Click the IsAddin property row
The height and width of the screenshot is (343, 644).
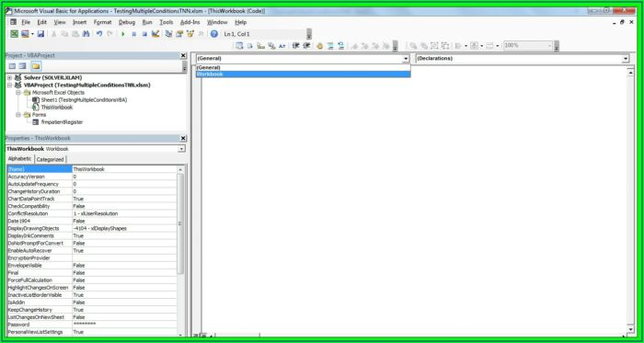tap(92, 303)
